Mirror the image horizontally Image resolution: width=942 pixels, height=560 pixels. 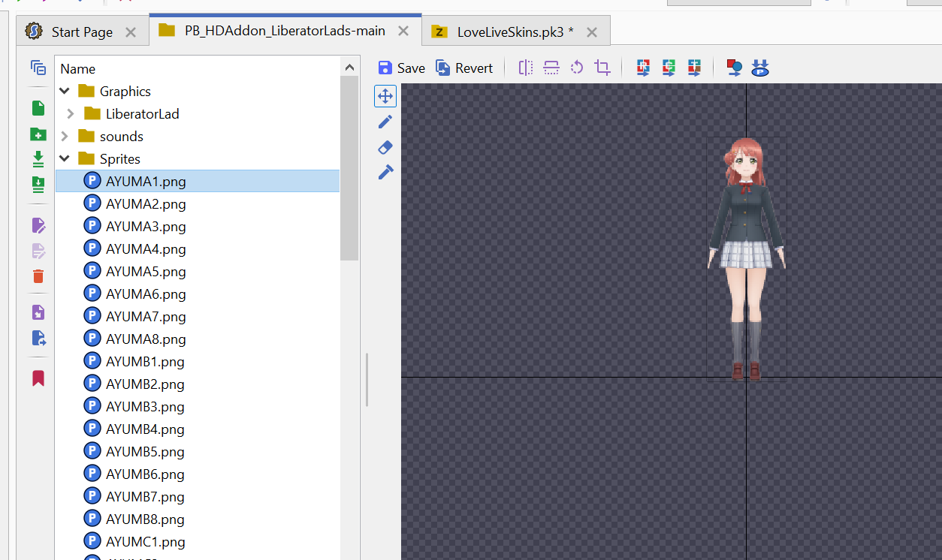click(x=526, y=68)
